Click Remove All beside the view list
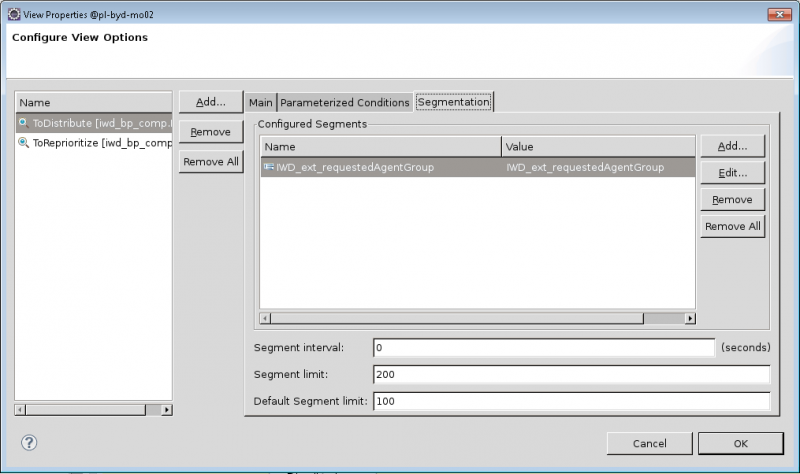 click(211, 162)
